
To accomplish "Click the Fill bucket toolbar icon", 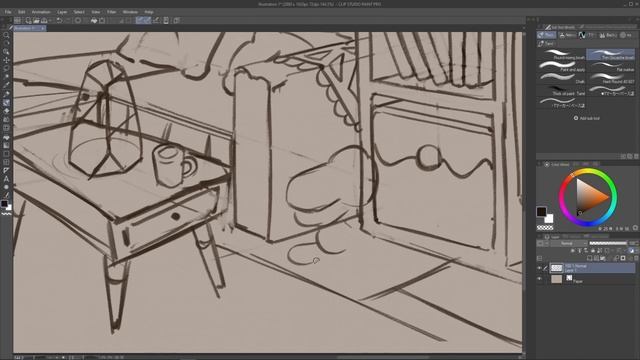I will [x=94, y=20].
